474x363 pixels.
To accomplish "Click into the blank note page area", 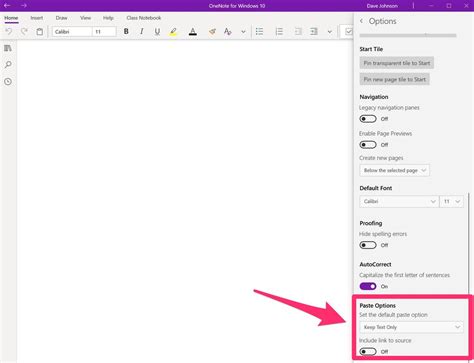I will [185, 200].
